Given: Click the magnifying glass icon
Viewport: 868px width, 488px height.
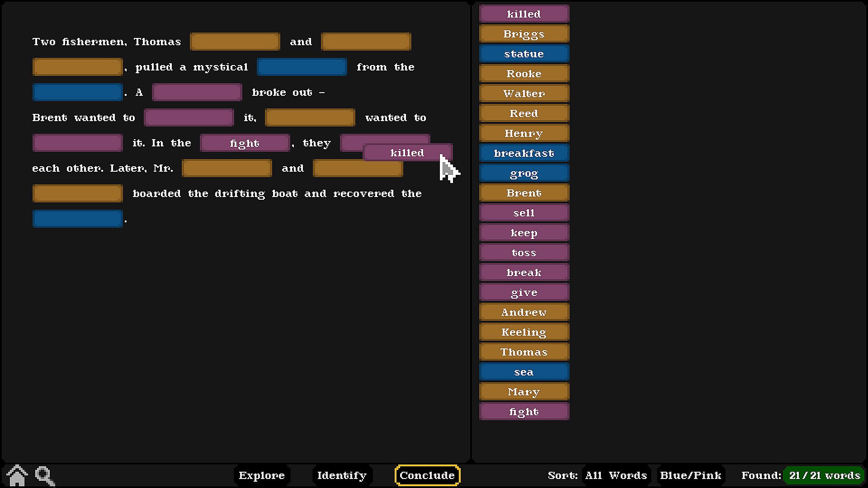Looking at the screenshot, I should coord(45,475).
